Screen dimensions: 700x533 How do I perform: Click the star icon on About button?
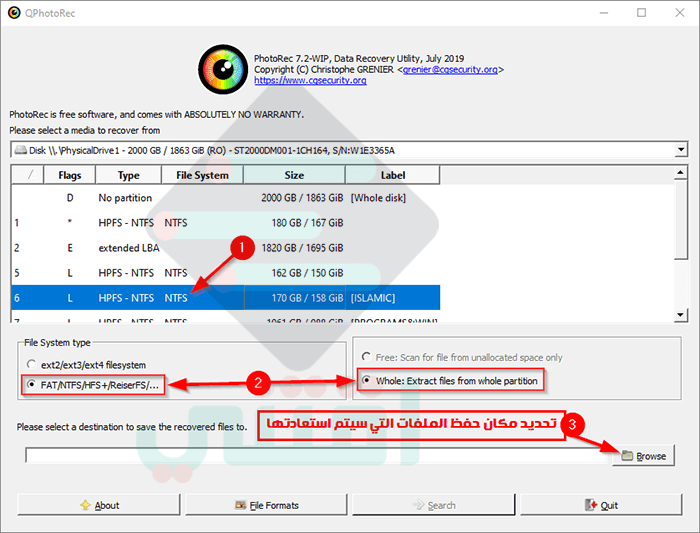(x=85, y=505)
